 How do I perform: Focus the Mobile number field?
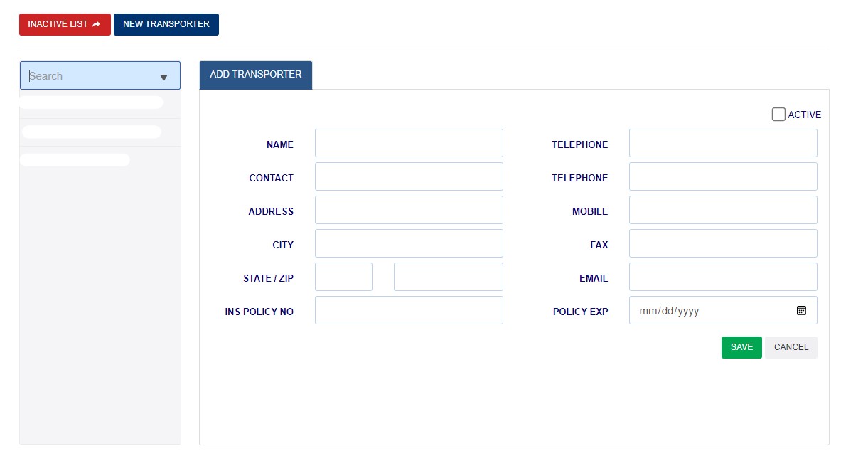click(723, 210)
